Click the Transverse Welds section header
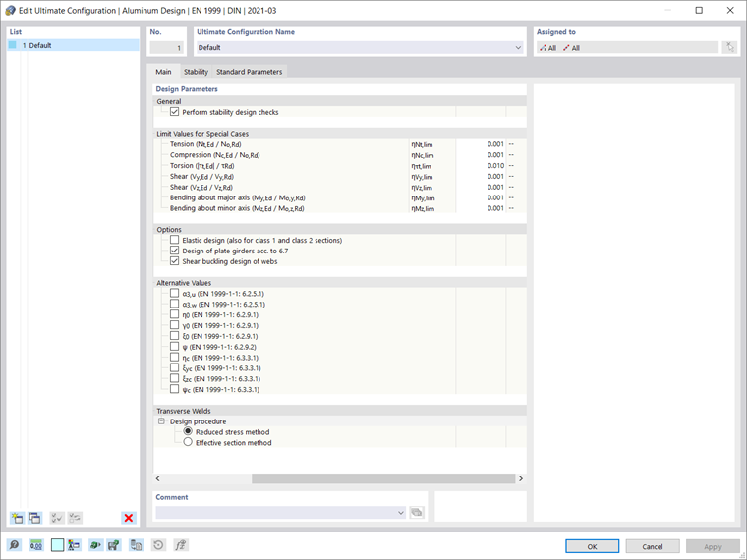The height and width of the screenshot is (560, 747). click(340, 411)
